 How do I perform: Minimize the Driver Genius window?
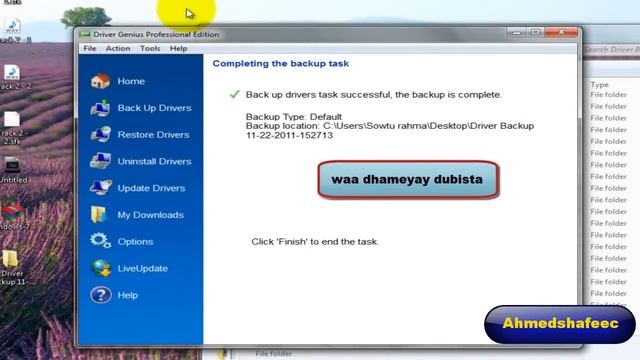(x=516, y=32)
